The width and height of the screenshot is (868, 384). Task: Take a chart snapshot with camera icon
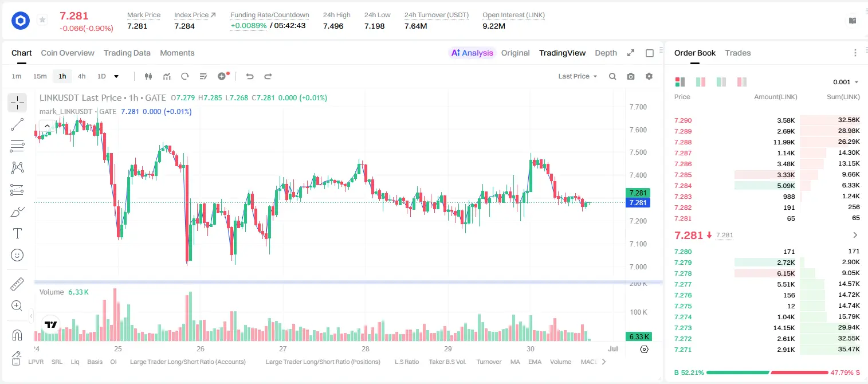pyautogui.click(x=631, y=76)
